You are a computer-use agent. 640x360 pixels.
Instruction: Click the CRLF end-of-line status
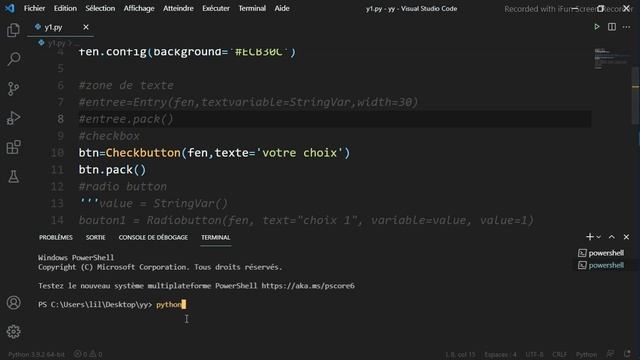click(560, 354)
